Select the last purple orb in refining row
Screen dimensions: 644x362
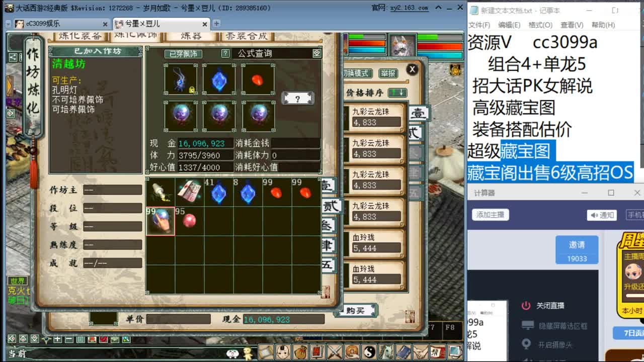pos(258,116)
